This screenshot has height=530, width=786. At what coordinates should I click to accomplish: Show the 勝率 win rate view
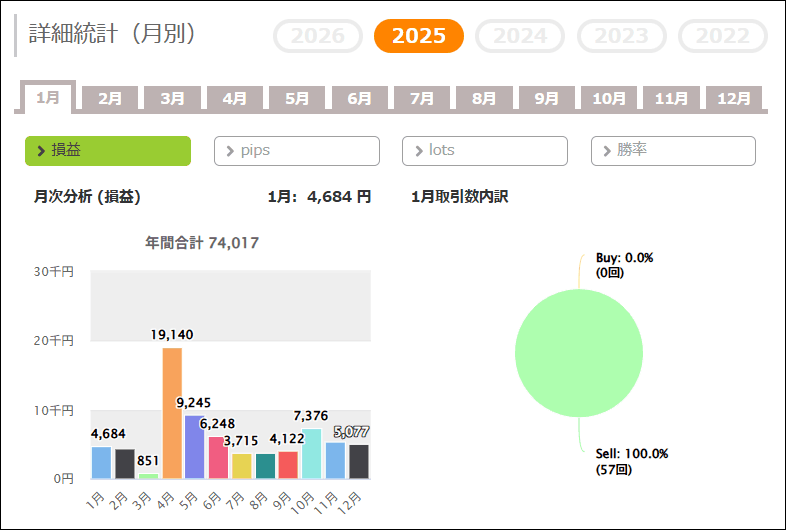tap(673, 151)
